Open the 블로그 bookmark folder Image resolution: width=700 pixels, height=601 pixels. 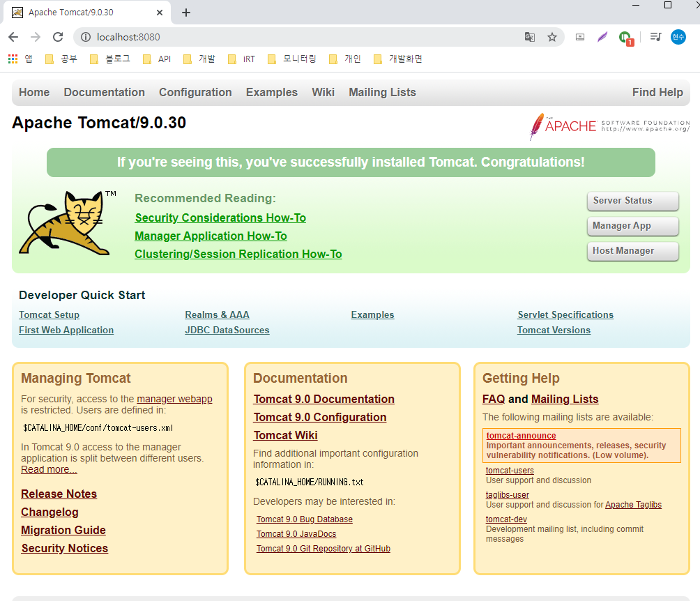click(x=110, y=59)
